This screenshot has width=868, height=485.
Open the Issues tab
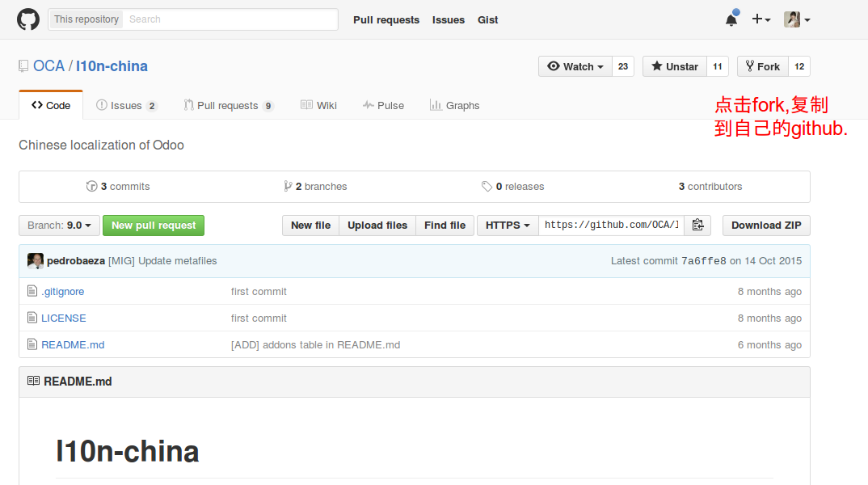point(127,105)
